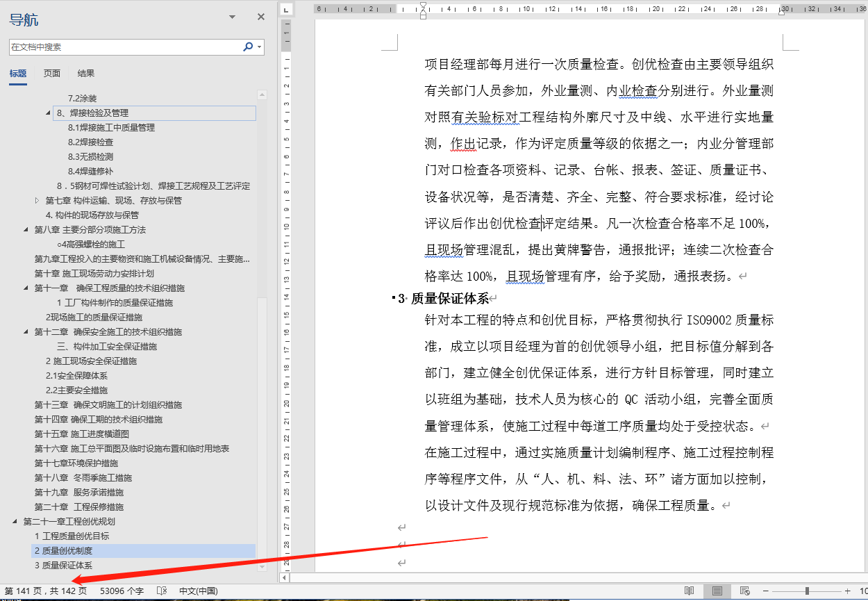Switch to Read Mode view
This screenshot has height=601, width=868.
coord(690,591)
